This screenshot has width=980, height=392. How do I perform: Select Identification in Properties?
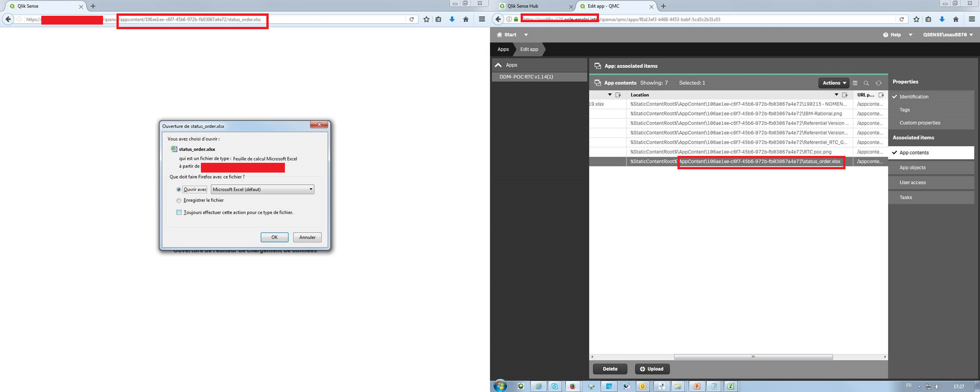[x=931, y=96]
